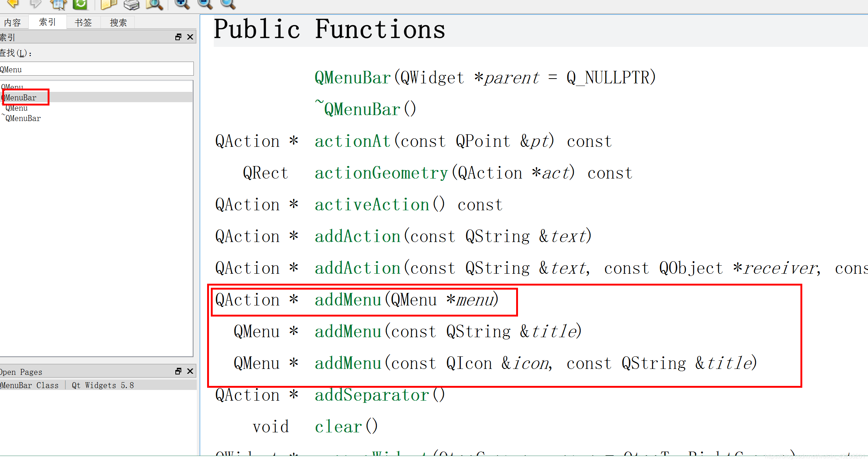Close the Open Pages panel

pos(190,371)
